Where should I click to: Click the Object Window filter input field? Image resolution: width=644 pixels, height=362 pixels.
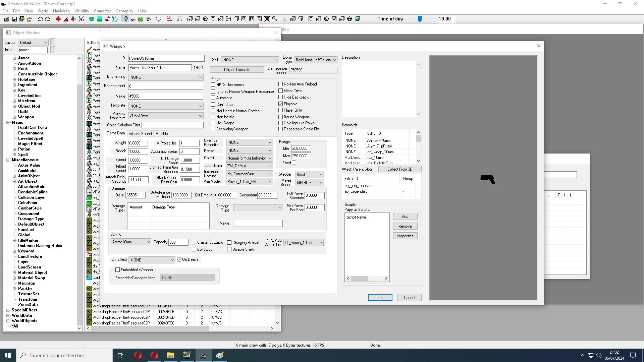point(33,50)
